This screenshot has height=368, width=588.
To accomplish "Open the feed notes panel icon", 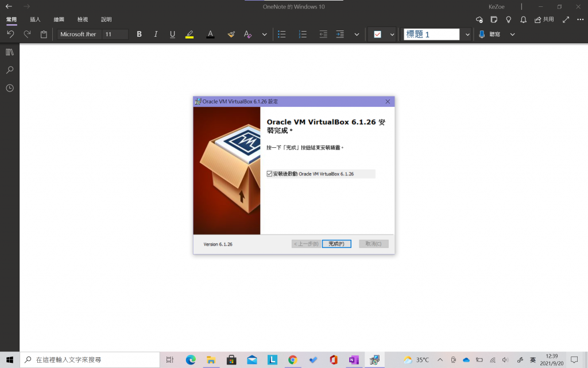I will click(494, 20).
